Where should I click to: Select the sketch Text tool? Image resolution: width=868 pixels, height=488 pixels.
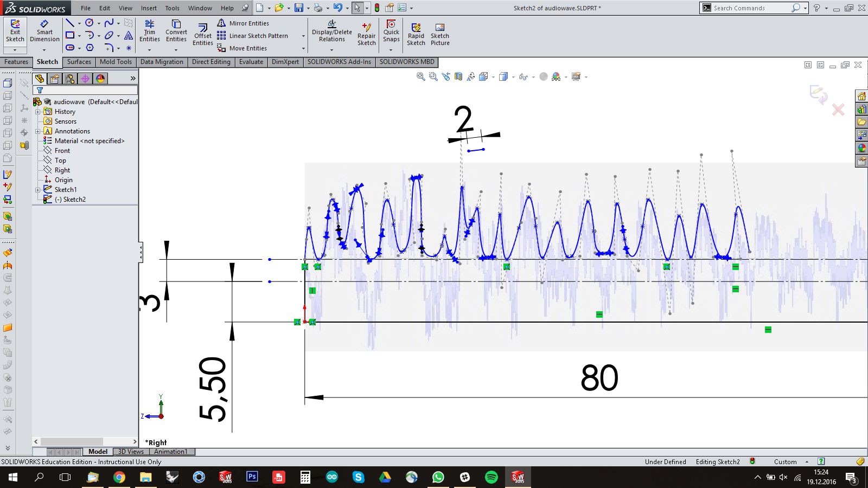129,35
